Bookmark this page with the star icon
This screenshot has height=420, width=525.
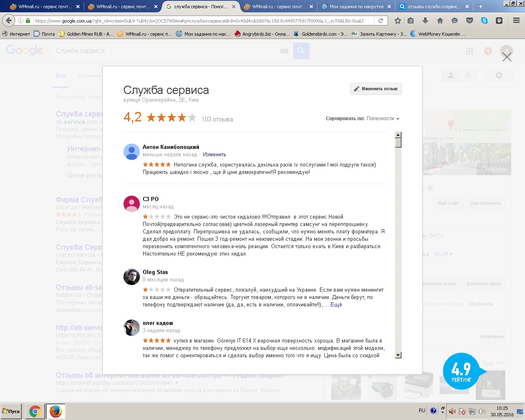(397, 21)
